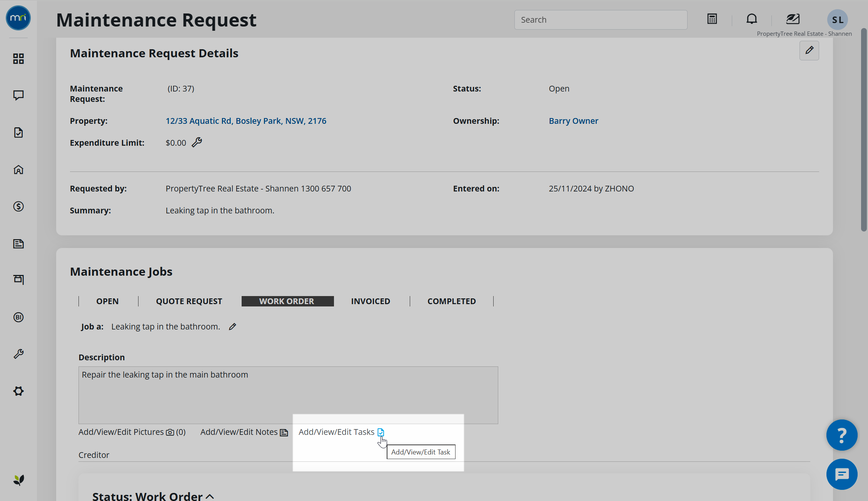Viewport: 868px width, 501px height.
Task: Click the Add/View/Edit Tasks icon
Action: pos(381,432)
